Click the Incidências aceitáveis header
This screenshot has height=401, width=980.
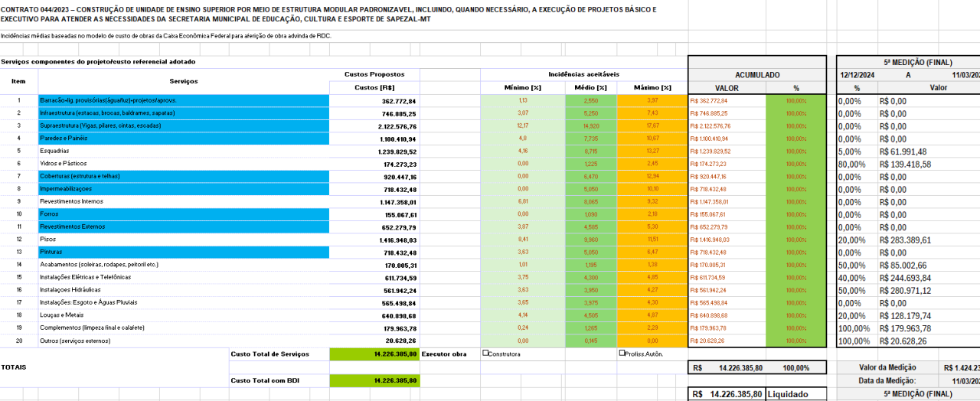click(x=583, y=74)
